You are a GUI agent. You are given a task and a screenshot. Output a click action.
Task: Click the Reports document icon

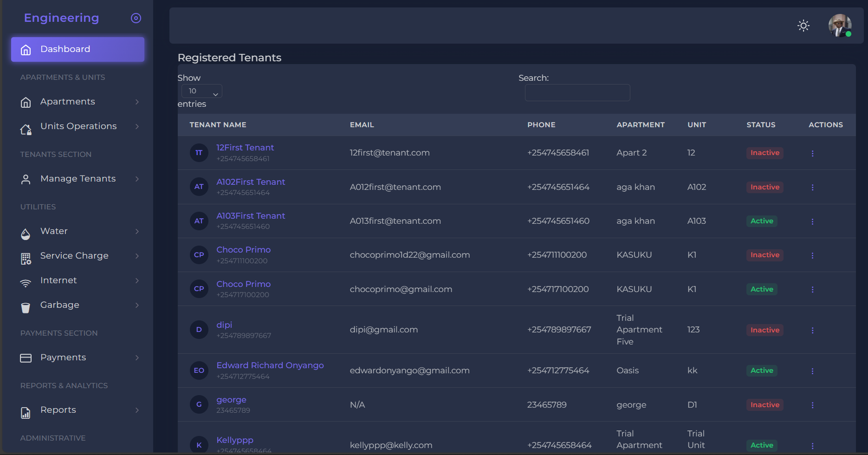(26, 412)
